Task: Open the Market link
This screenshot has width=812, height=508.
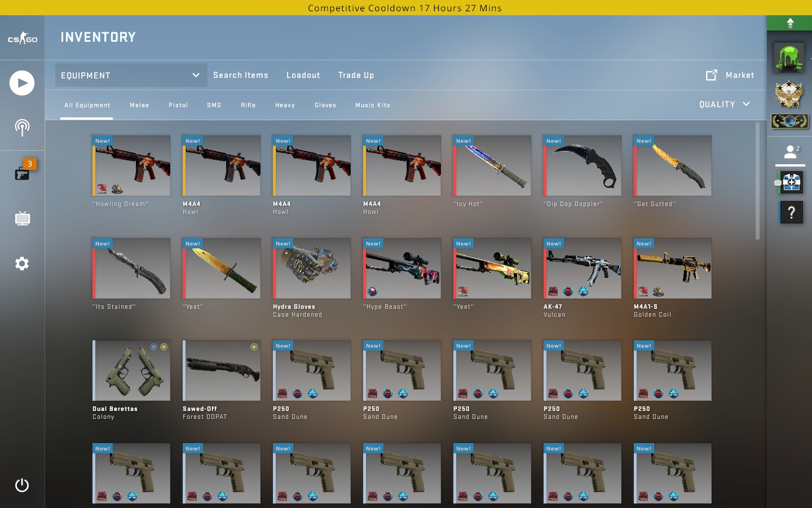Action: [730, 75]
